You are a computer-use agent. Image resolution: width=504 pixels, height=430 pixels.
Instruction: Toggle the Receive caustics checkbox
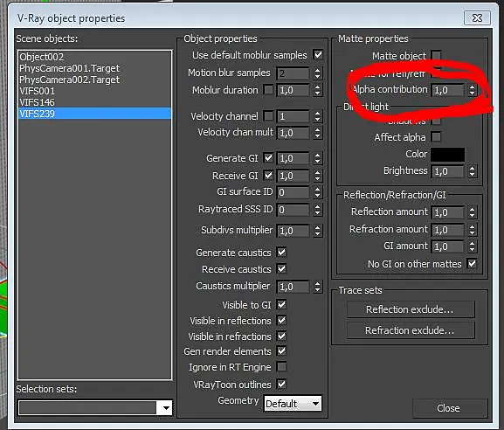pyautogui.click(x=281, y=268)
